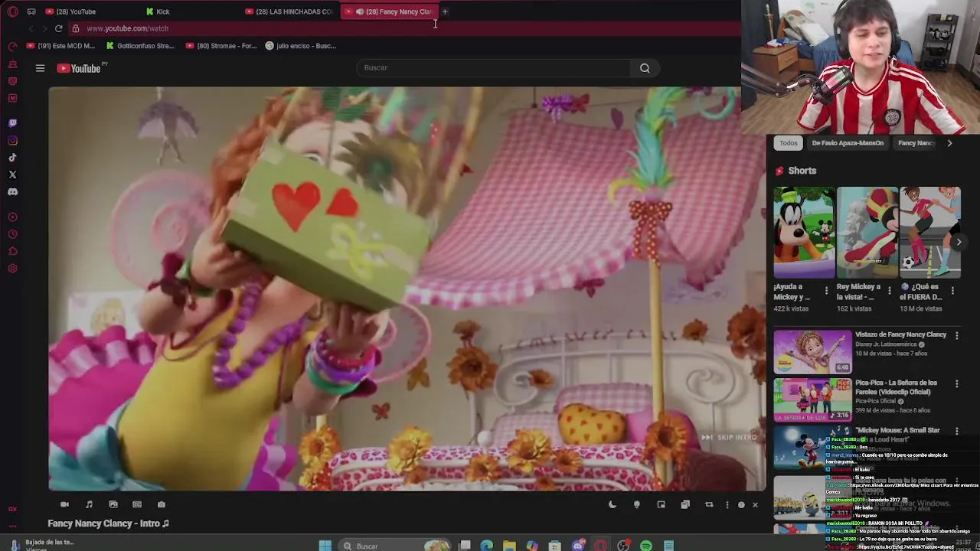Open bookmark 'Gotticonfuso Stre...'
The width and height of the screenshot is (980, 551).
[140, 46]
